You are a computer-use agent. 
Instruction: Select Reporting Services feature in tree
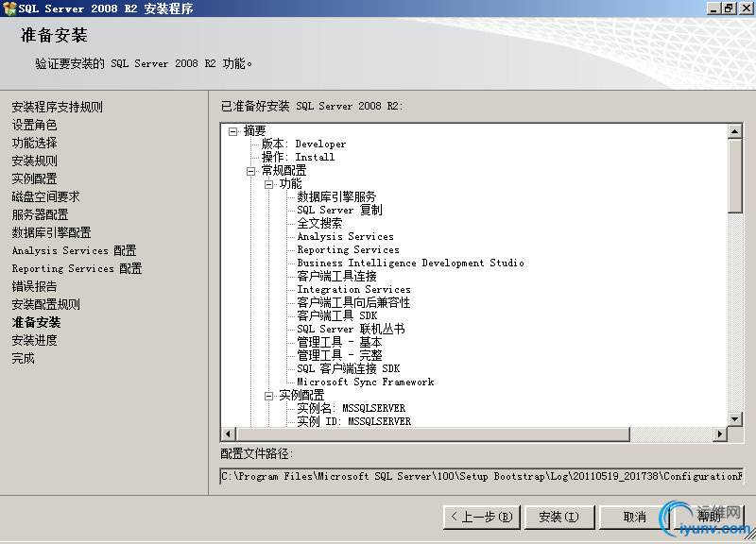pyautogui.click(x=349, y=249)
